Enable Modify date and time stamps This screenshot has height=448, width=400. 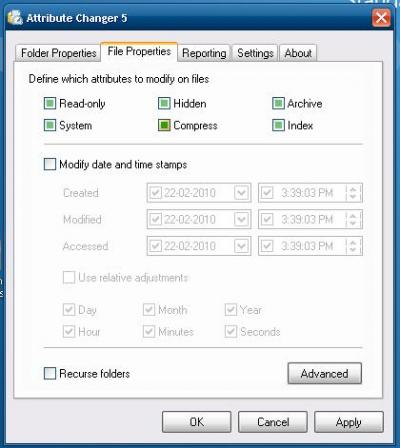click(x=50, y=164)
